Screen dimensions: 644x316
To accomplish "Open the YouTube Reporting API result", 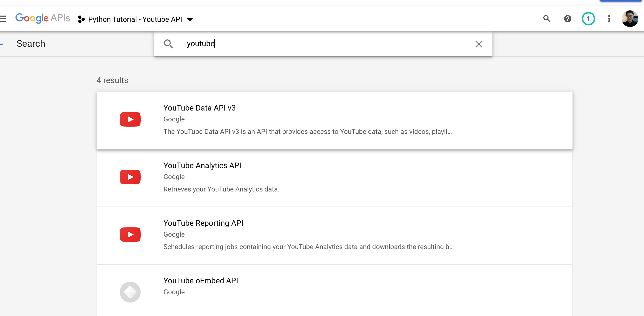I will click(x=203, y=223).
